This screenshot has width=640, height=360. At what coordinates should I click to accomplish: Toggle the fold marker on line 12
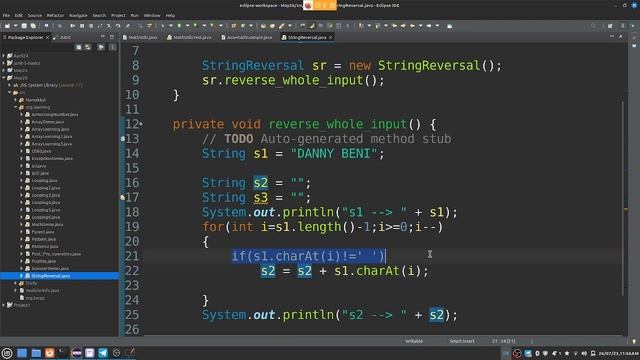pyautogui.click(x=141, y=124)
